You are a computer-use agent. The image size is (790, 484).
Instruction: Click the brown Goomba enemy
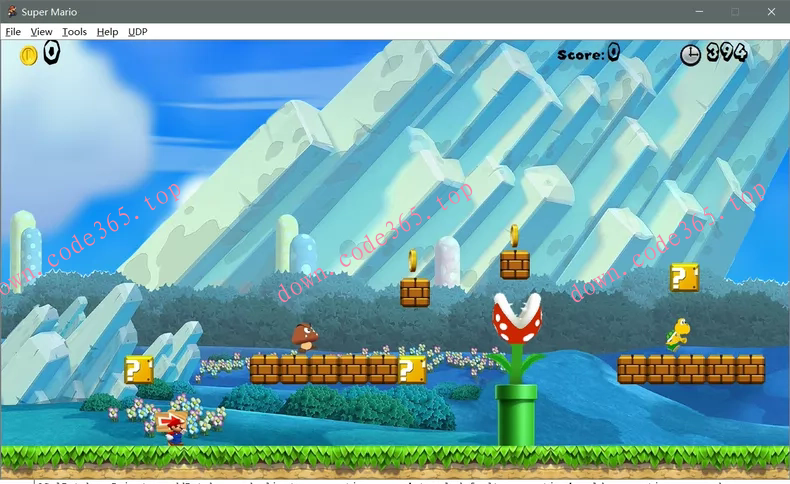(x=305, y=337)
